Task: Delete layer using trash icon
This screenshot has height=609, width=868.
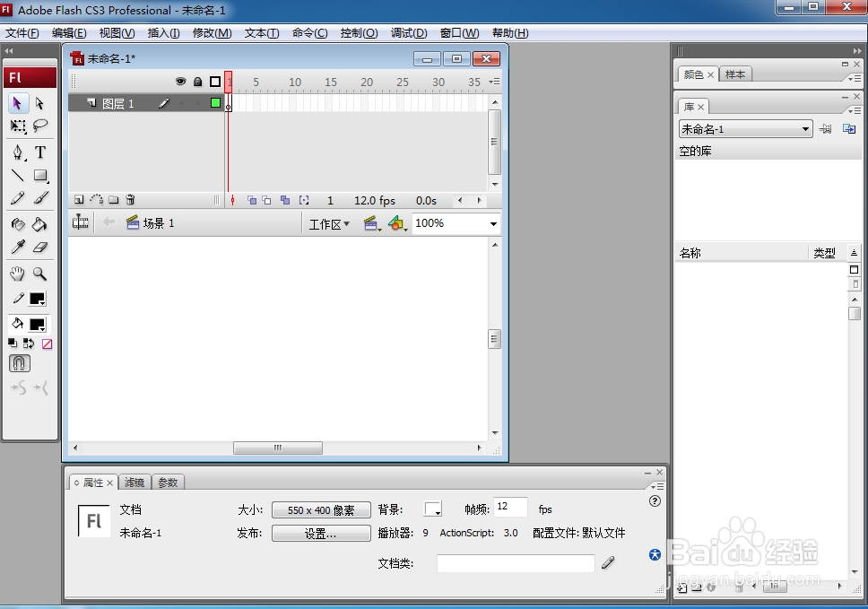Action: [x=131, y=200]
